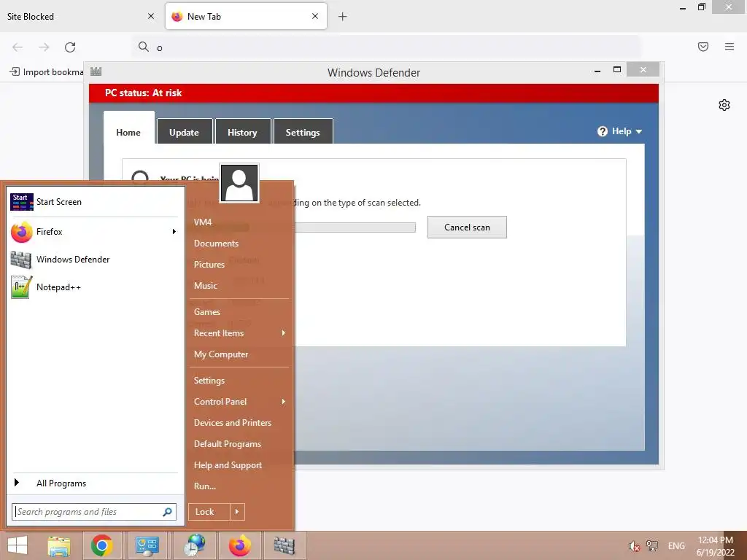The height and width of the screenshot is (560, 747).
Task: Open Google Chrome from taskbar
Action: [102, 545]
